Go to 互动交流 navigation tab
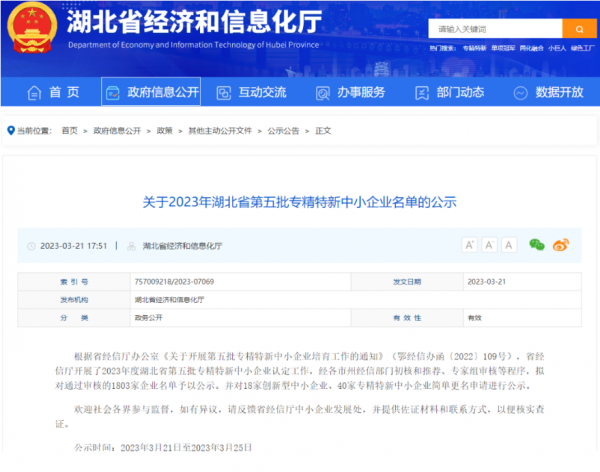The height and width of the screenshot is (472, 600). pyautogui.click(x=252, y=92)
